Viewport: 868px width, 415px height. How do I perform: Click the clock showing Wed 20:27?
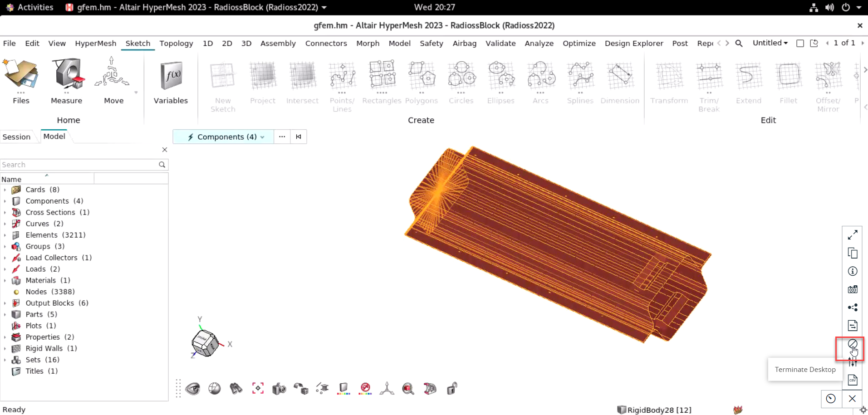[x=434, y=7]
